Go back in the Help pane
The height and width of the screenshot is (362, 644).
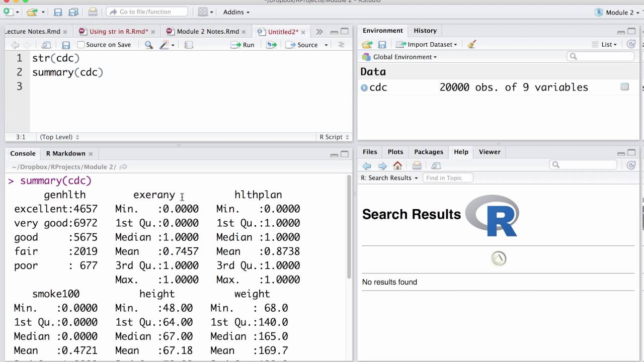pos(367,165)
